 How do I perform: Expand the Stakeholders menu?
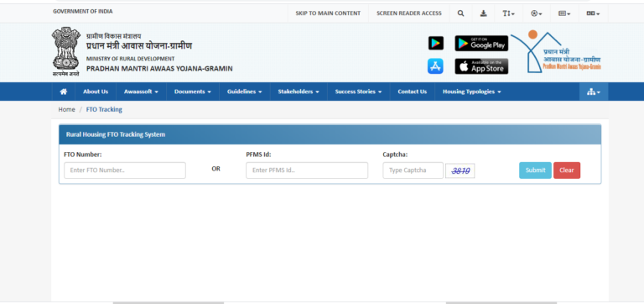pyautogui.click(x=299, y=92)
